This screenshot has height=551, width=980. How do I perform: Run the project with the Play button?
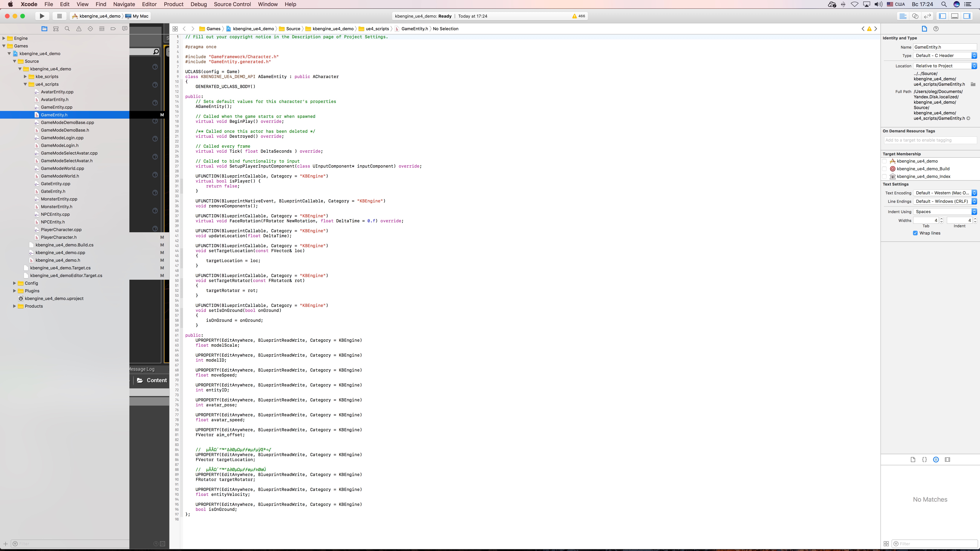42,16
